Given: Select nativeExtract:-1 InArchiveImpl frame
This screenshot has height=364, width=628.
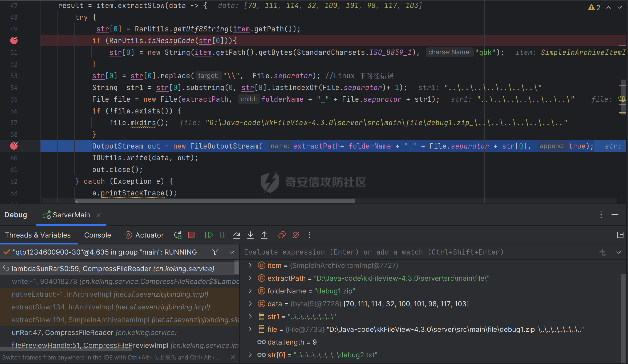Looking at the screenshot, I should click(x=119, y=294).
